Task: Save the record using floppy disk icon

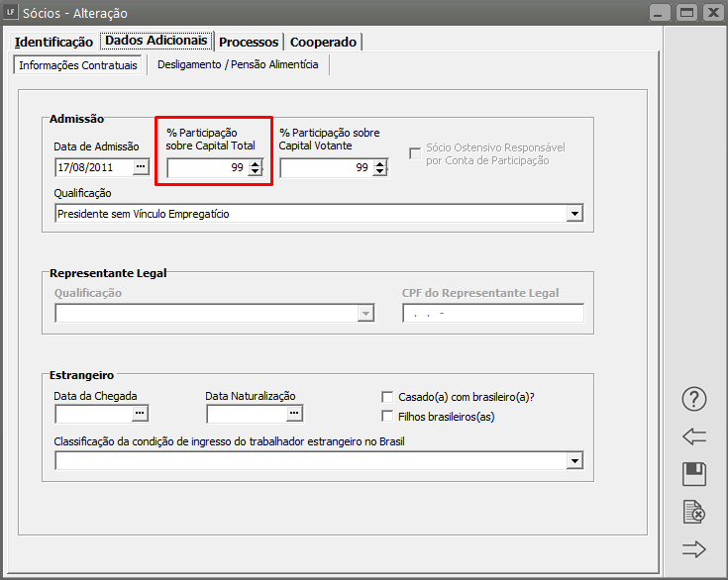Action: [694, 474]
